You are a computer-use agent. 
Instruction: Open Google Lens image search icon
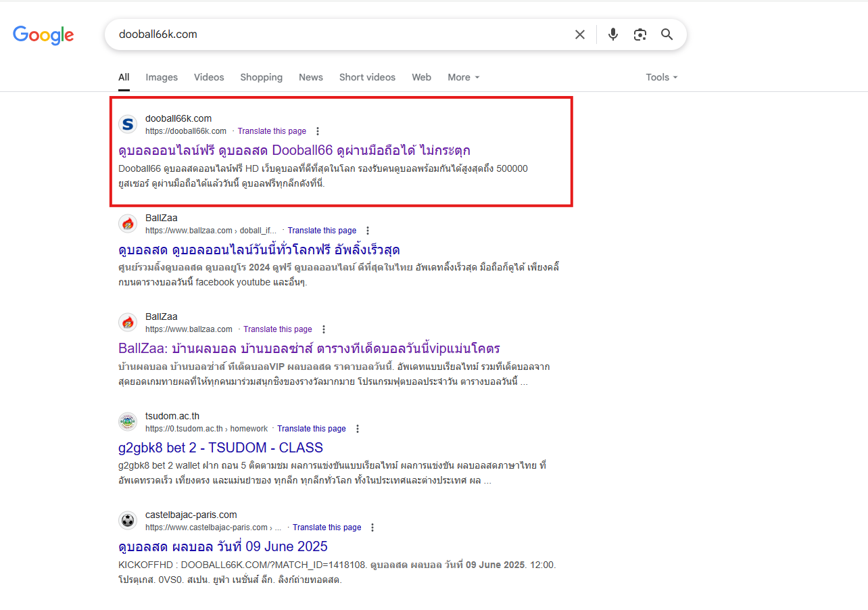[640, 34]
